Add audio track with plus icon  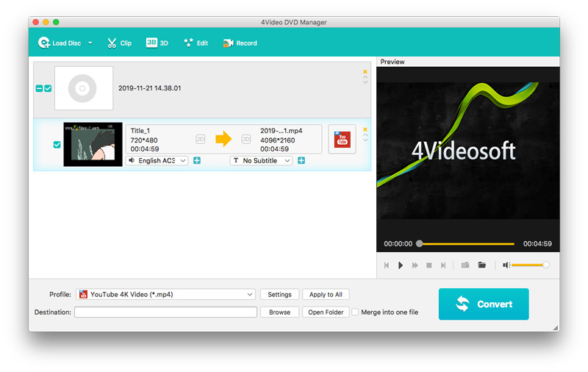[197, 160]
